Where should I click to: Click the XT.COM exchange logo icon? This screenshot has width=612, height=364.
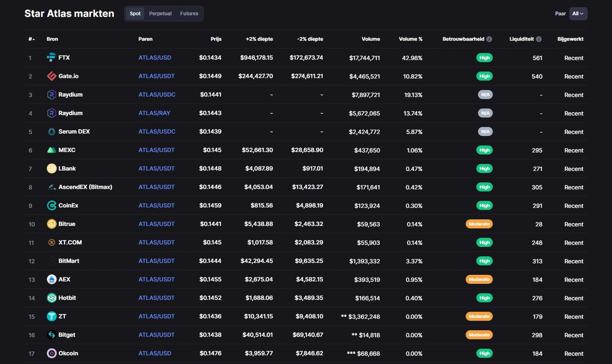51,243
